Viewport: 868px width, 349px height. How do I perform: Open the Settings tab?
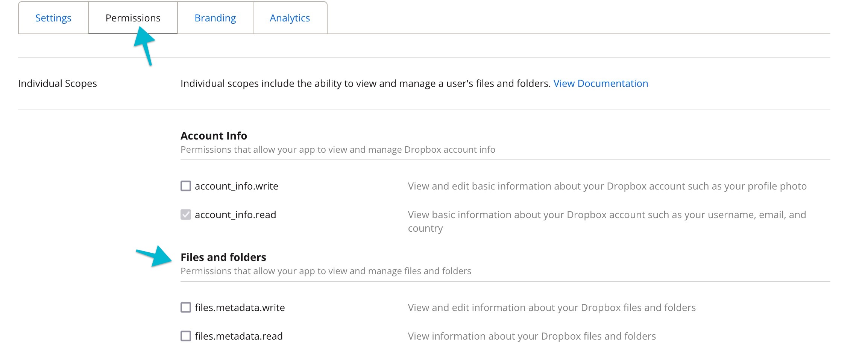(53, 18)
